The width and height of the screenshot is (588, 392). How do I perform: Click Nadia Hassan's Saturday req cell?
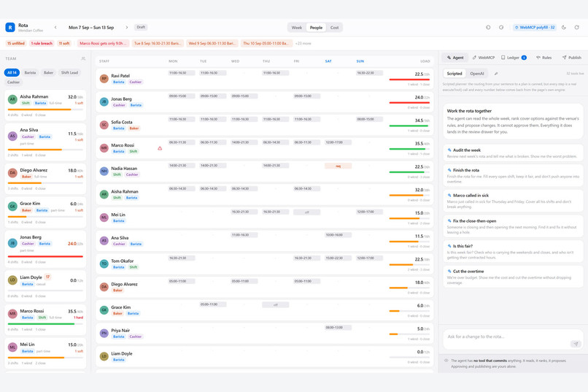point(339,166)
